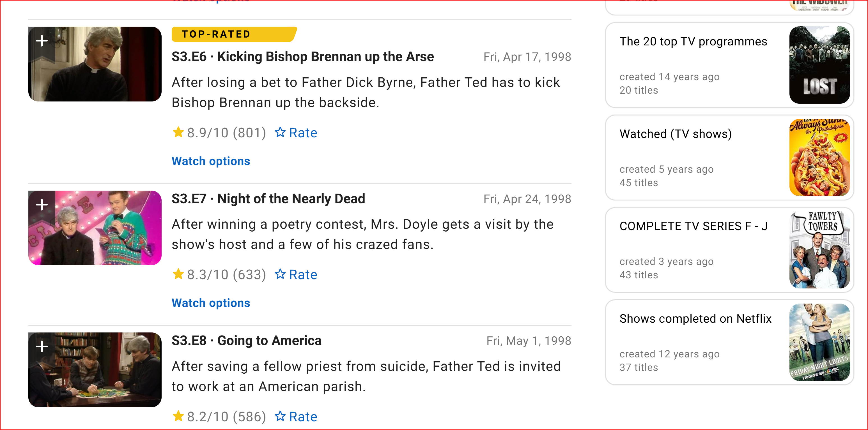Open COMPLETE TV SERIES F - J list
The image size is (868, 430).
point(693,226)
